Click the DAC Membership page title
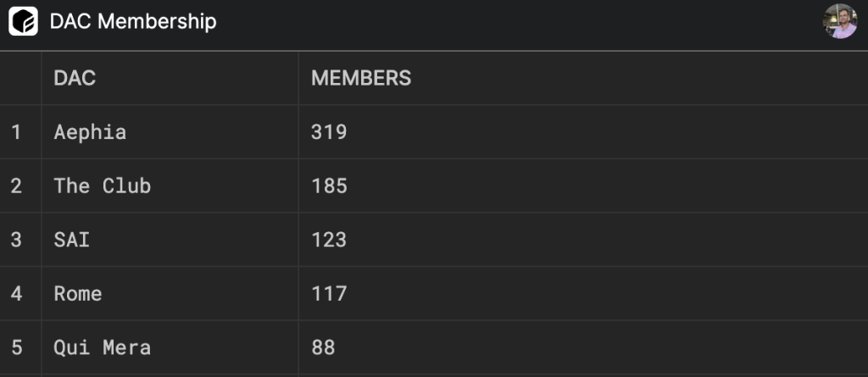This screenshot has width=868, height=377. [133, 21]
